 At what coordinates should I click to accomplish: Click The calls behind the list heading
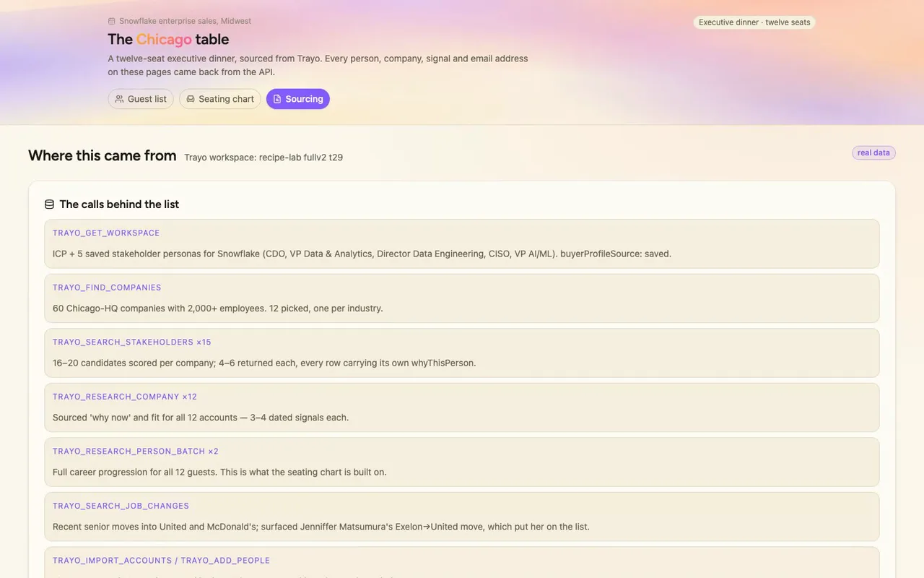click(x=119, y=204)
